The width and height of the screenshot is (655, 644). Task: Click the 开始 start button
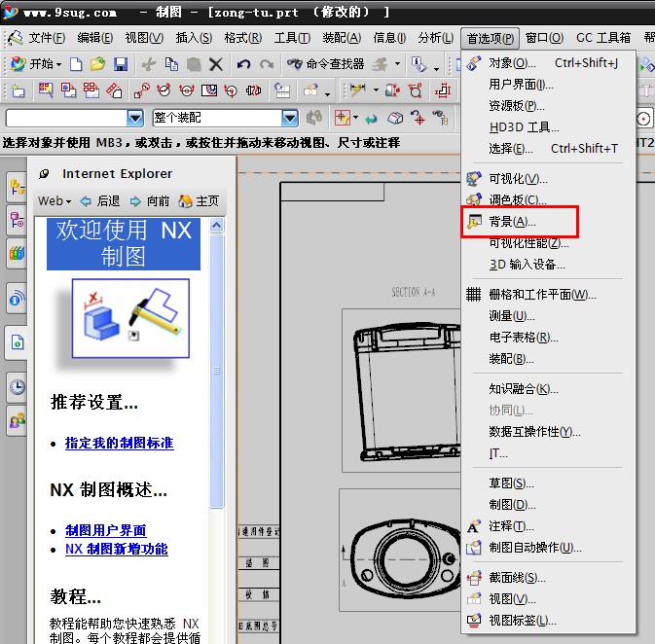35,64
